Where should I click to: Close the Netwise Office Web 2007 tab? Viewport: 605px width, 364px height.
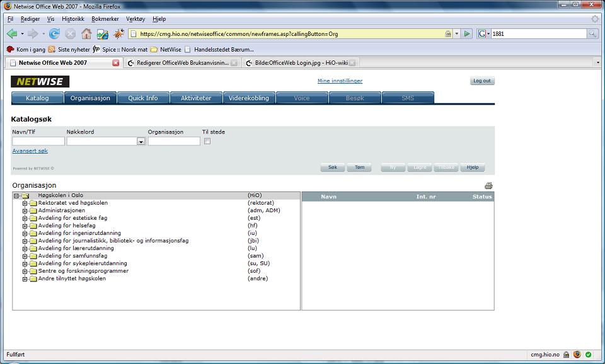(116, 63)
